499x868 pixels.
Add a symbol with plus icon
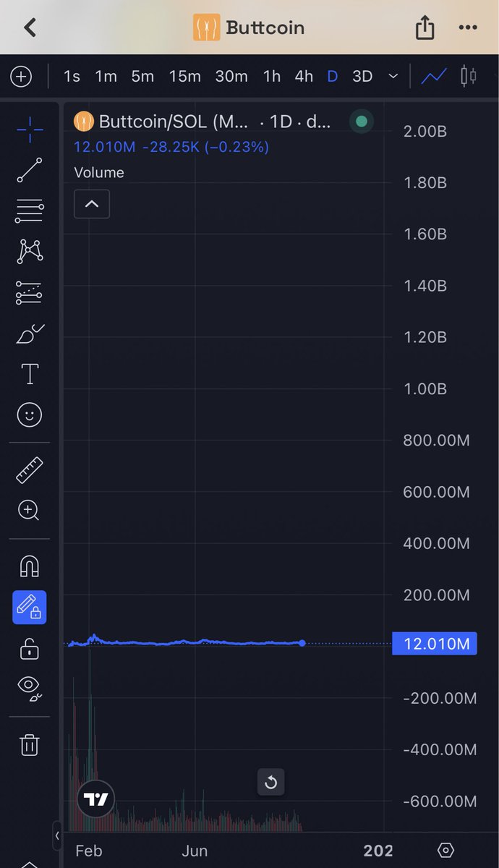pyautogui.click(x=21, y=76)
